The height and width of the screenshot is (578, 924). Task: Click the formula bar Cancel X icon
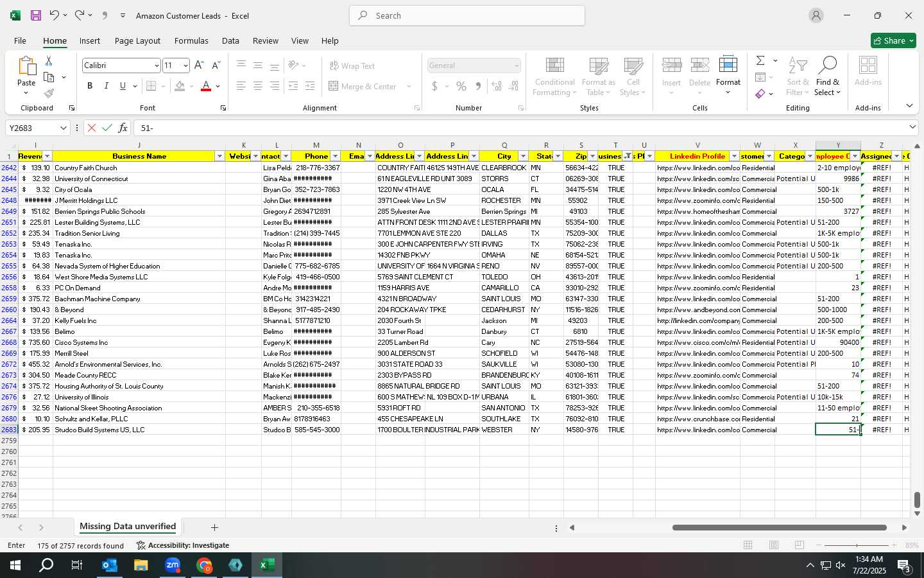coord(92,128)
